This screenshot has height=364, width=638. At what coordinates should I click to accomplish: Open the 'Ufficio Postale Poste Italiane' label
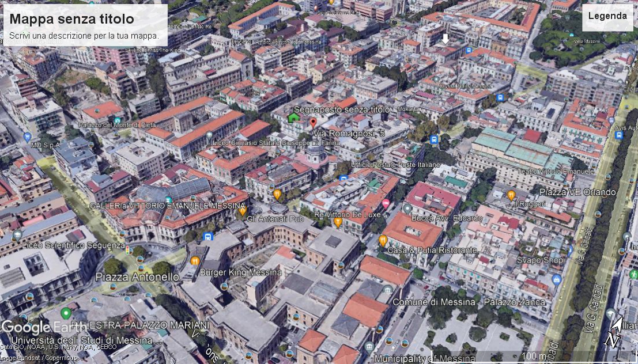(395, 165)
